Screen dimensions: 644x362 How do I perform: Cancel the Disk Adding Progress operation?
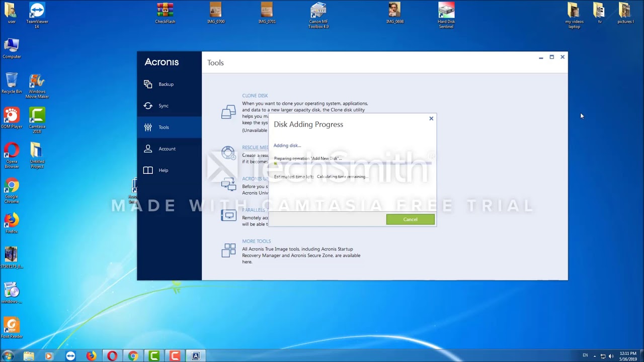410,219
